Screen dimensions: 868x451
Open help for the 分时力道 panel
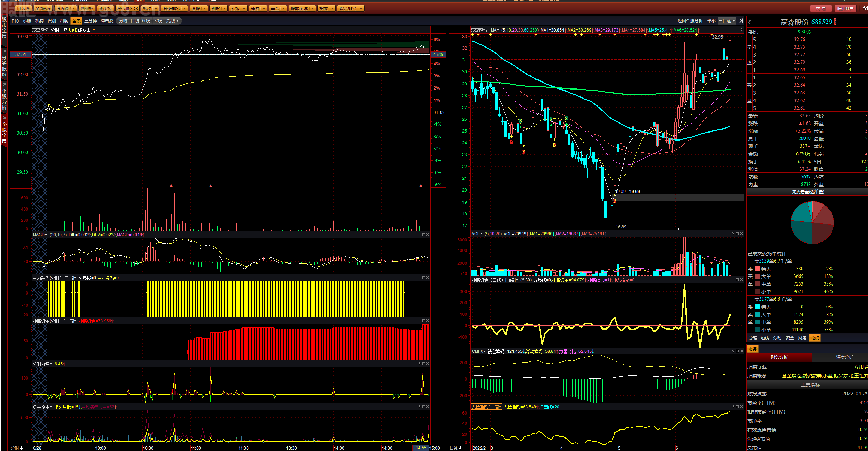coord(419,364)
